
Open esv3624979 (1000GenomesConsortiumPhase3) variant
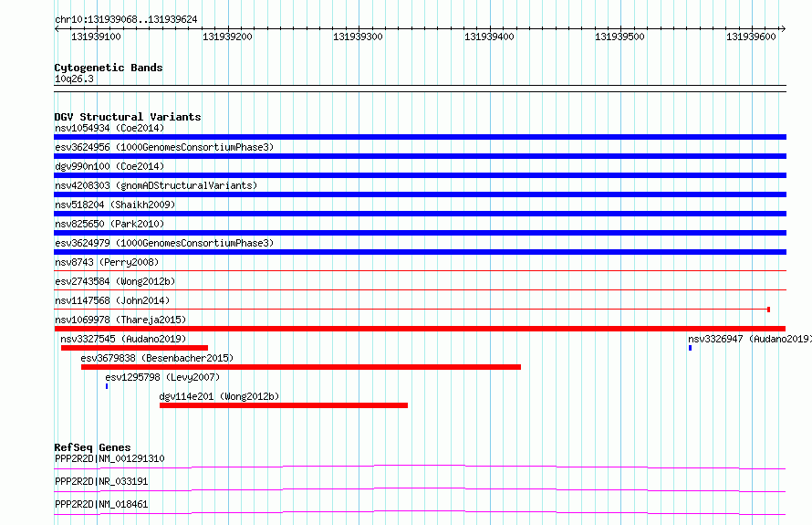(x=164, y=243)
